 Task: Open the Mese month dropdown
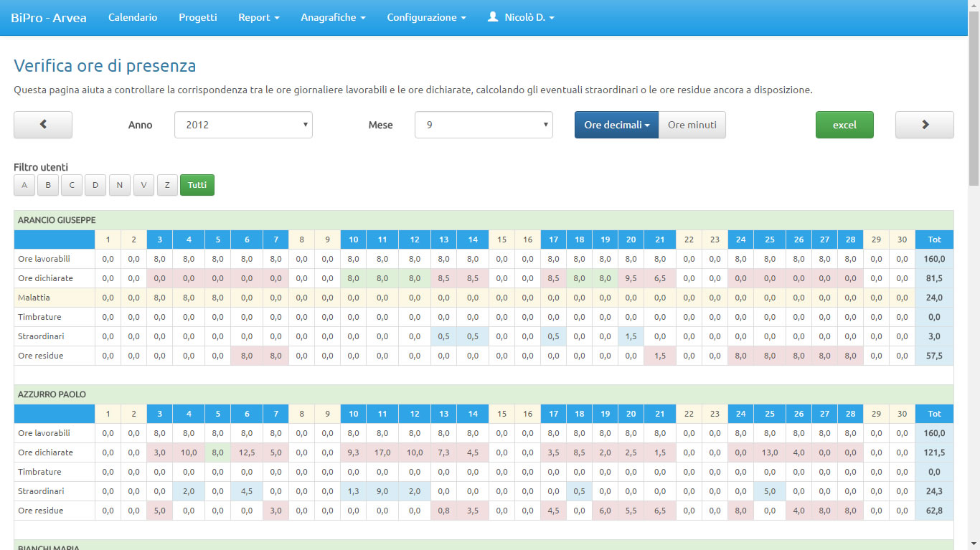coord(484,125)
